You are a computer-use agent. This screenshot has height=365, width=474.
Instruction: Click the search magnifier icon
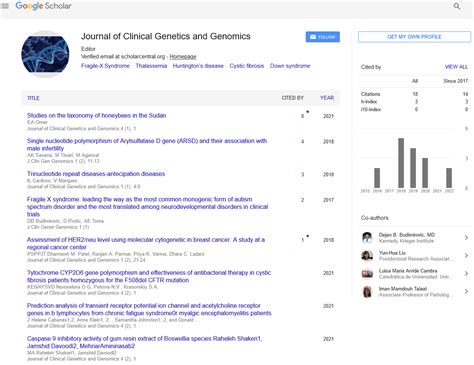(457, 6)
